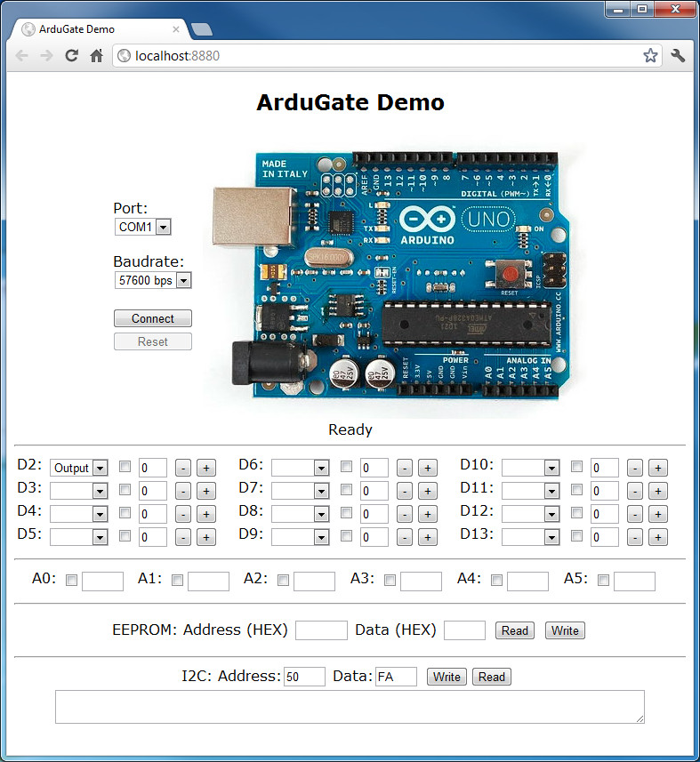Increase the D11 value with plus
Screen dimensions: 700x762
point(658,491)
